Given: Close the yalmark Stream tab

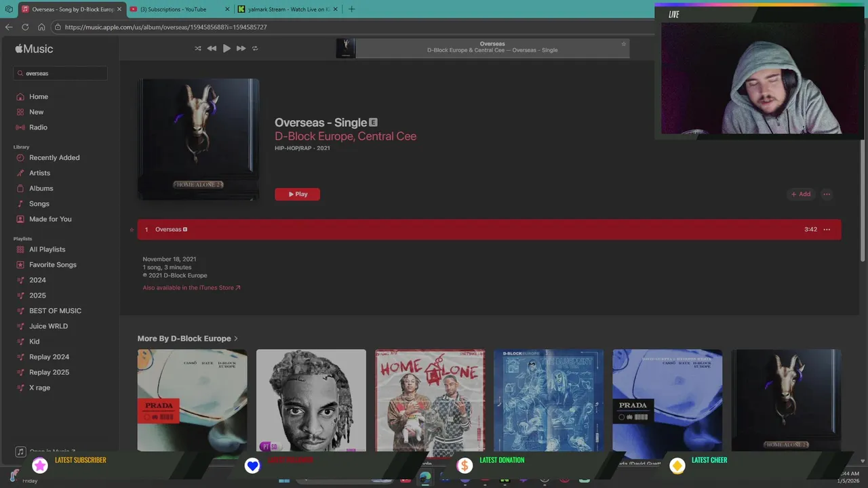Looking at the screenshot, I should (335, 9).
